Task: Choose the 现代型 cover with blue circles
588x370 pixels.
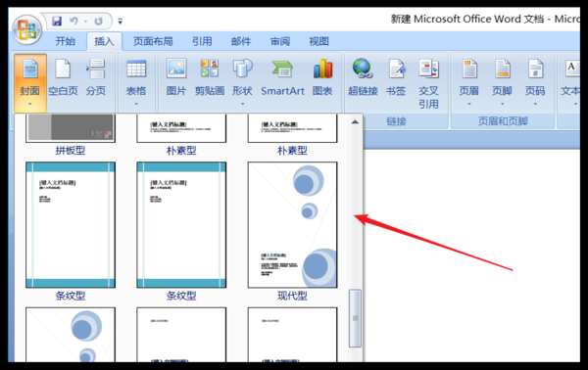Action: pos(292,225)
